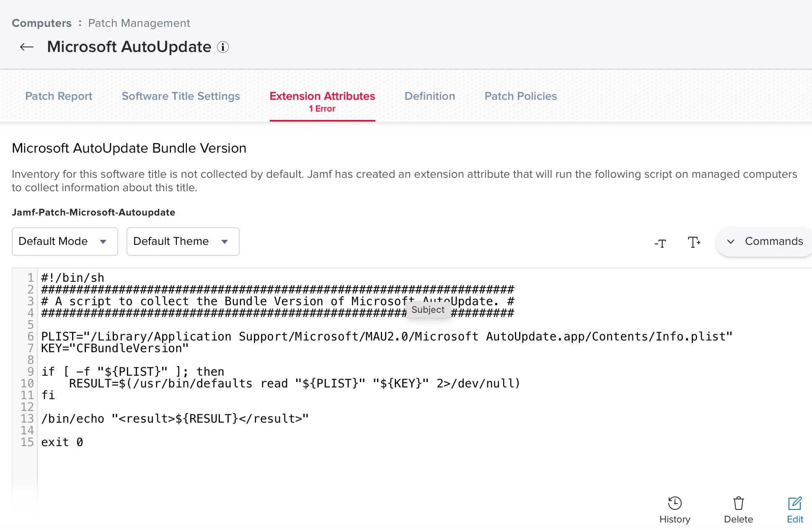Click the /bin/echo result line

click(175, 418)
